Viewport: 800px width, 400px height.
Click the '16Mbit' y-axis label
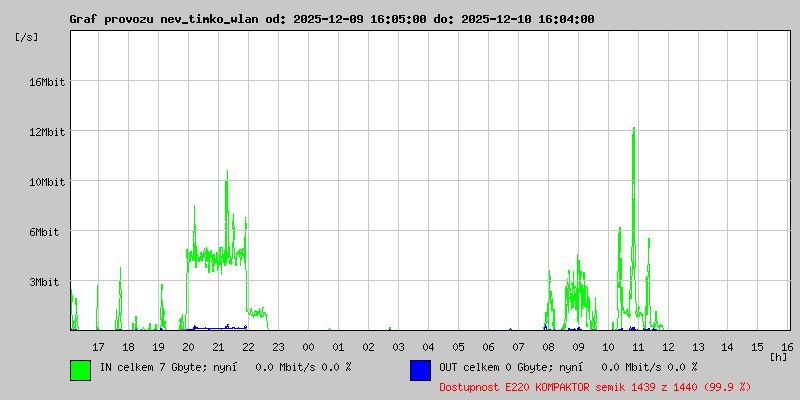tap(48, 82)
